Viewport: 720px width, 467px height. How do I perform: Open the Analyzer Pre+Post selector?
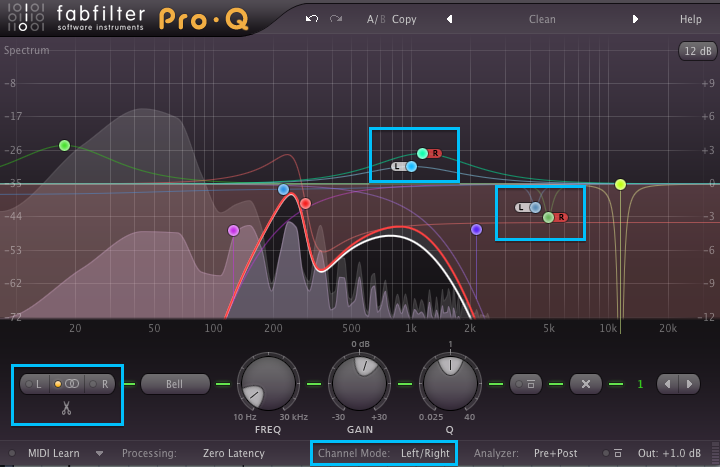tap(556, 453)
